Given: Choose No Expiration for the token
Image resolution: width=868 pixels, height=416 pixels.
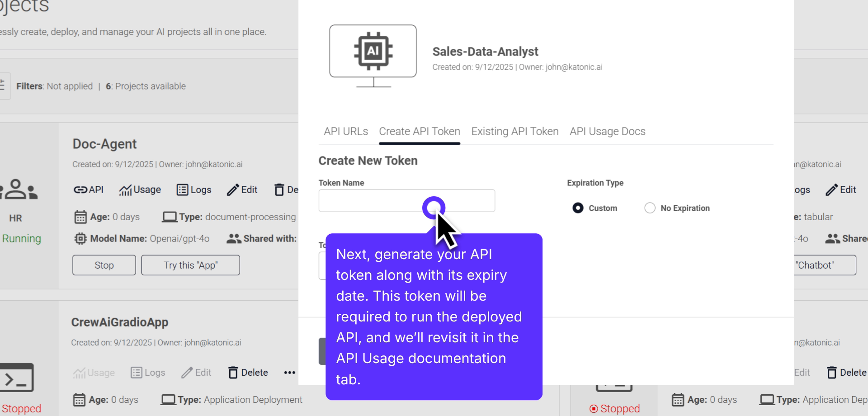Looking at the screenshot, I should pyautogui.click(x=650, y=208).
